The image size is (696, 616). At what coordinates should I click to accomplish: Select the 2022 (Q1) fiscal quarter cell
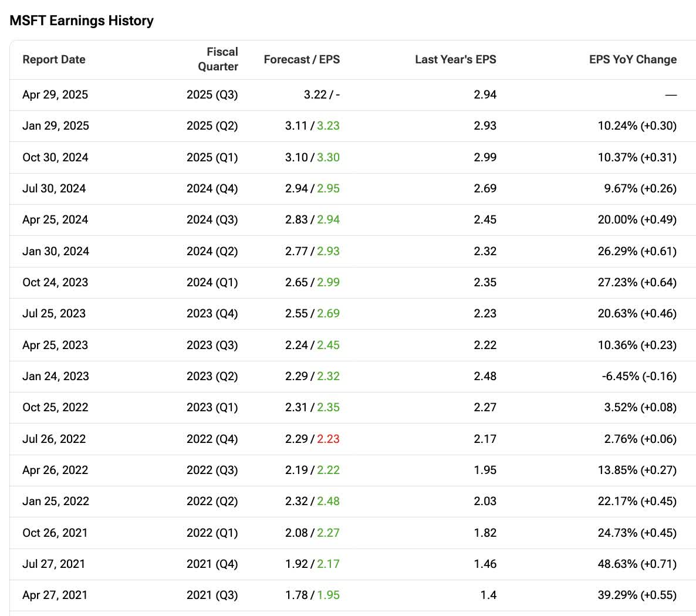tap(212, 533)
